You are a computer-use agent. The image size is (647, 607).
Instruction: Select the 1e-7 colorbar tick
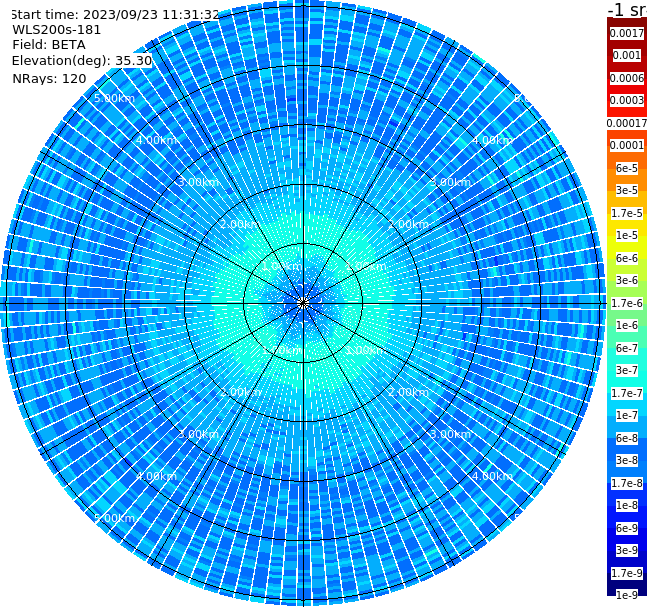627,415
